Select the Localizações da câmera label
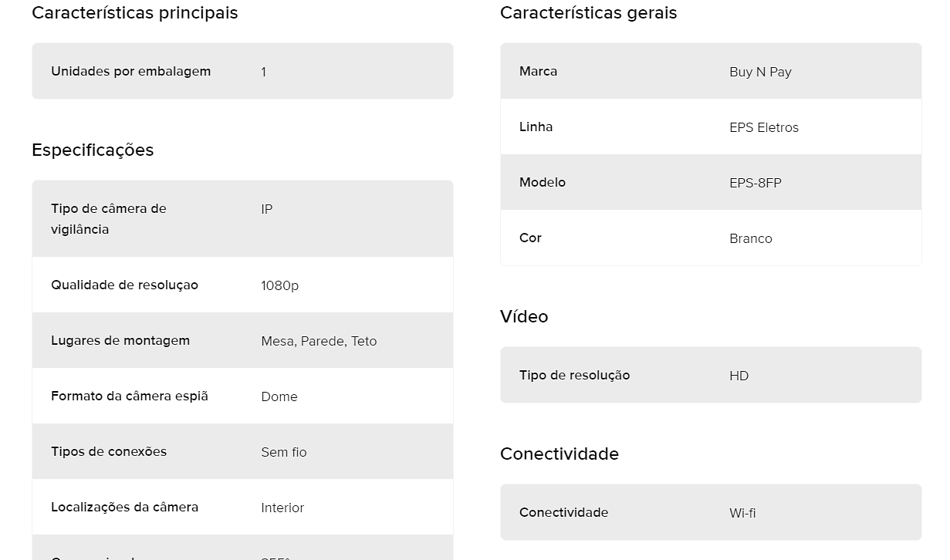950x560 pixels. click(x=125, y=507)
